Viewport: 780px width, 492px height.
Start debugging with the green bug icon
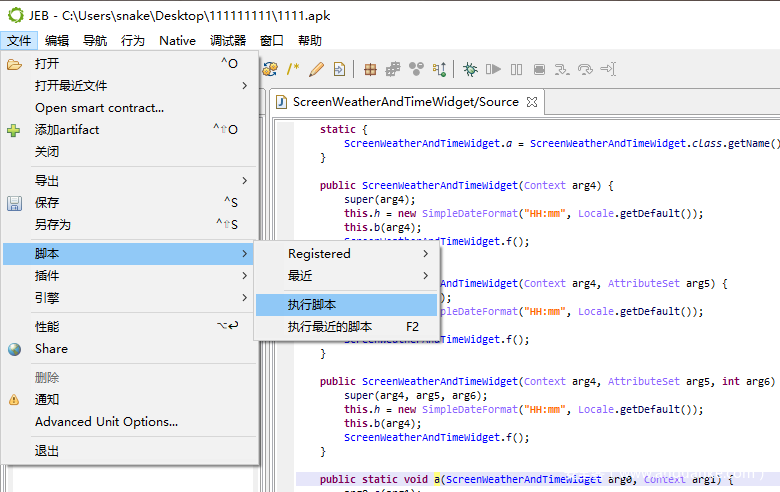pos(470,69)
